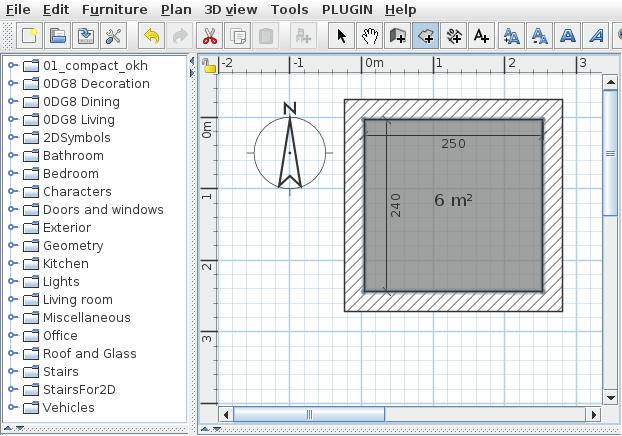The image size is (622, 436).
Task: Expand the 0DG8 Living folder
Action: 13,119
